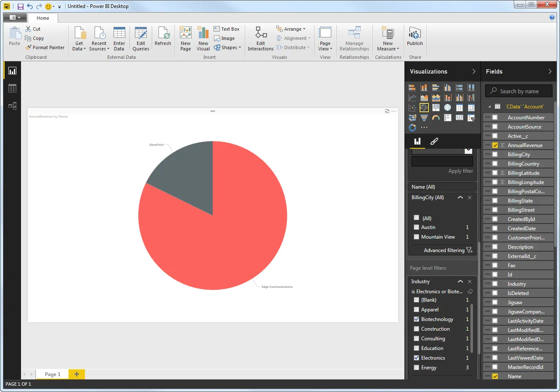The width and height of the screenshot is (560, 392).
Task: Switch to the Home ribbon tab
Action: click(42, 18)
